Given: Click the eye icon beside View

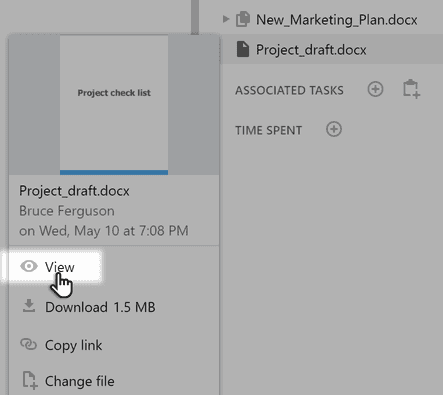Looking at the screenshot, I should (x=29, y=266).
